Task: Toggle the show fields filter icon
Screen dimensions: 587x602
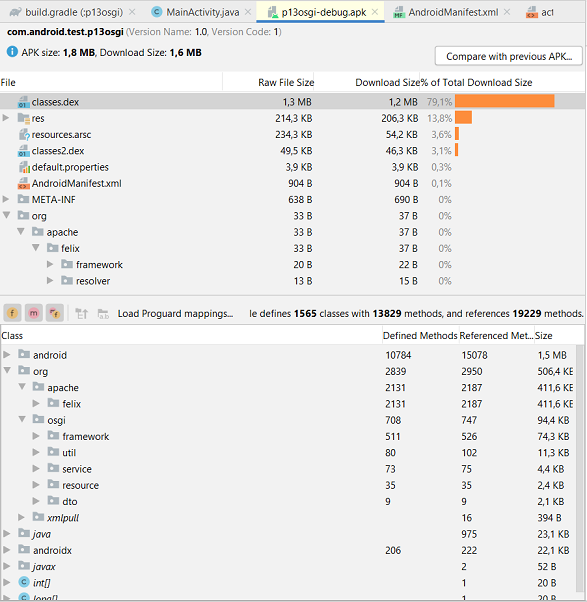Action: point(12,313)
